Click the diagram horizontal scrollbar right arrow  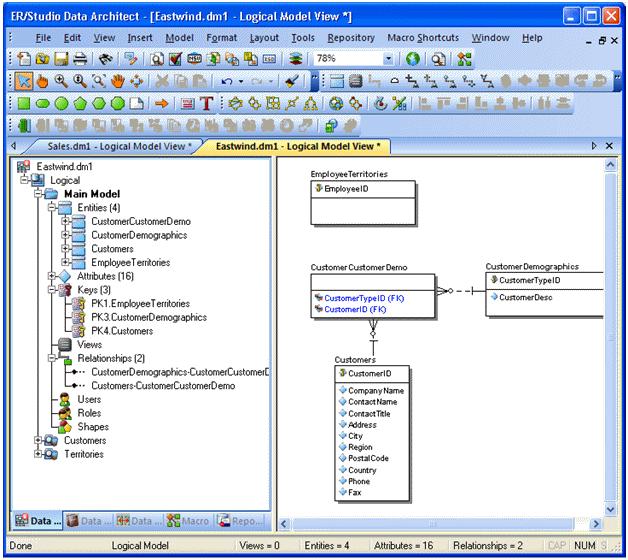pos(596,524)
